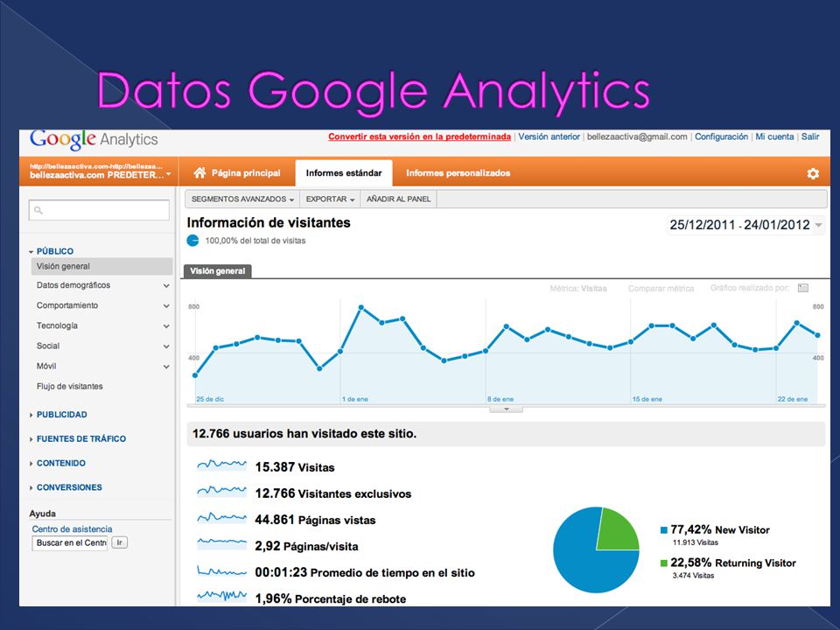Select the Visión general chart tab
Viewport: 840px width, 630px height.
218,271
